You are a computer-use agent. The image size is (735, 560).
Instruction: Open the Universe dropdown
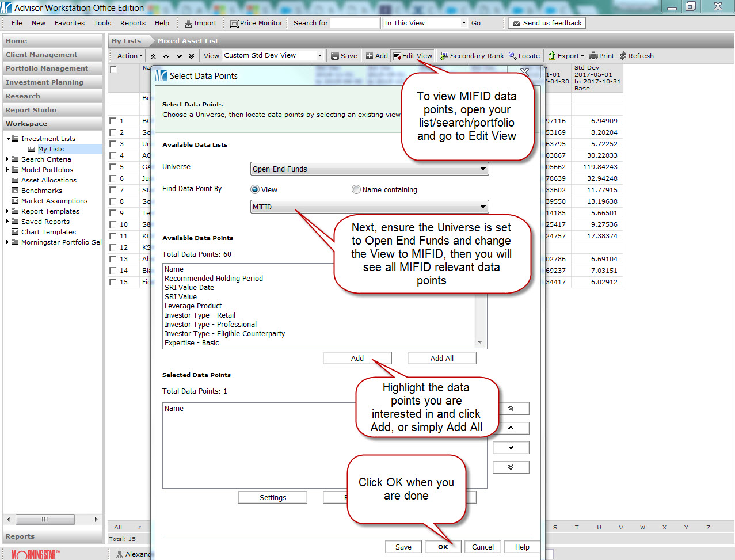pos(370,169)
